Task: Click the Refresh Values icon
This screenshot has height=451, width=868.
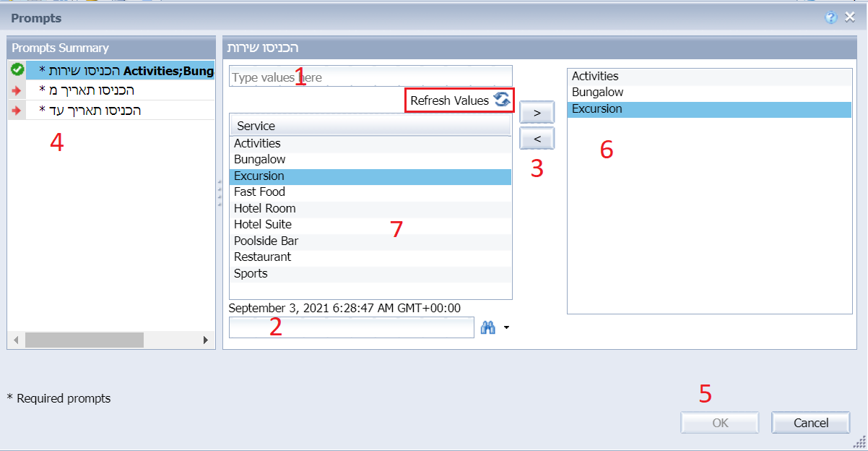Action: [502, 100]
